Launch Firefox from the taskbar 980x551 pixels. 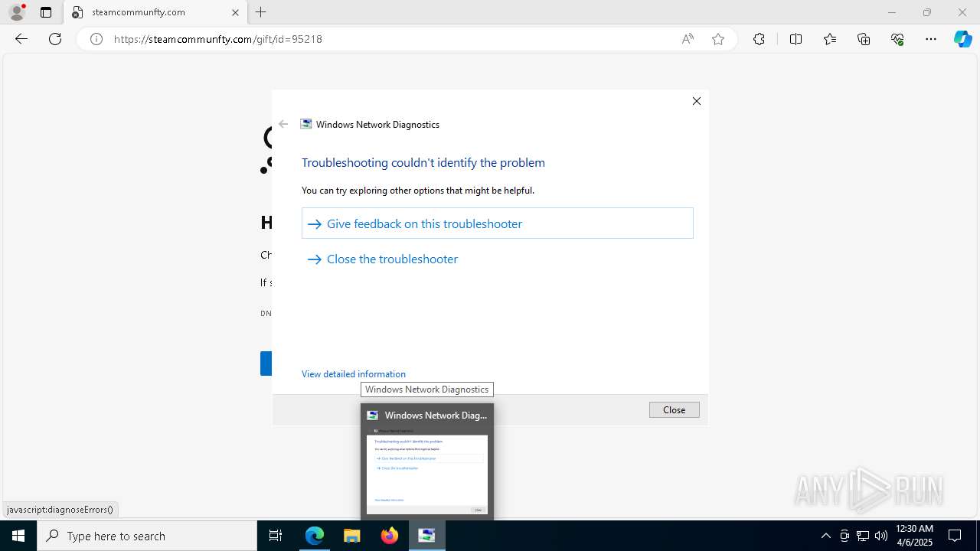coord(390,536)
